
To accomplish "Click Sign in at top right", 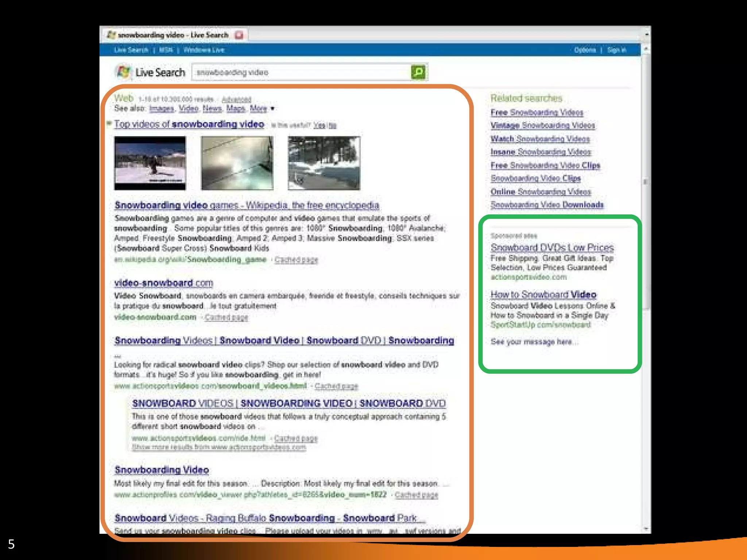I will click(616, 50).
